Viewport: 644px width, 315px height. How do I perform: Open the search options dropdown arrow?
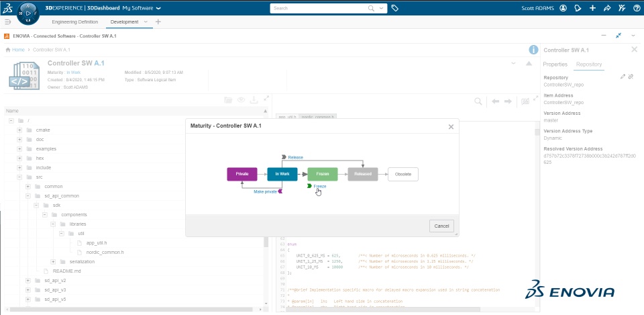click(x=382, y=8)
